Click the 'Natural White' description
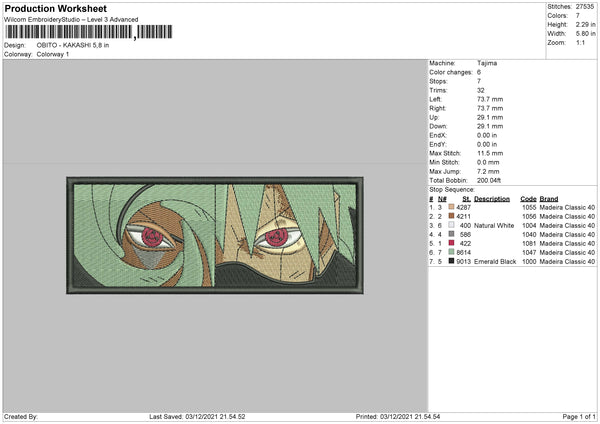 [x=494, y=225]
